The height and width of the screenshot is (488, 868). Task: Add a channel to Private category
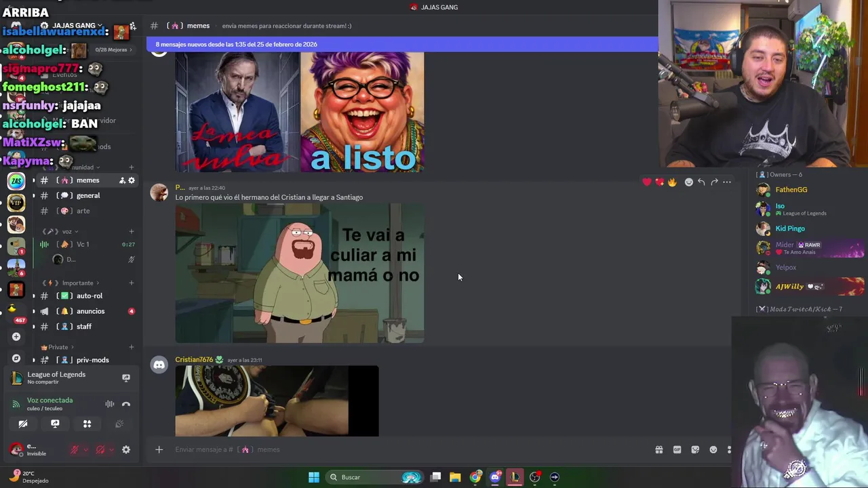click(x=132, y=347)
